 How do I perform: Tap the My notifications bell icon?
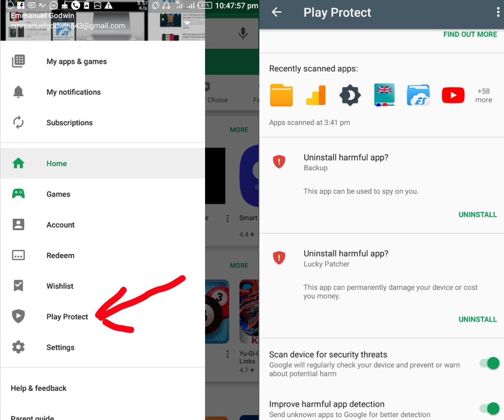click(18, 92)
